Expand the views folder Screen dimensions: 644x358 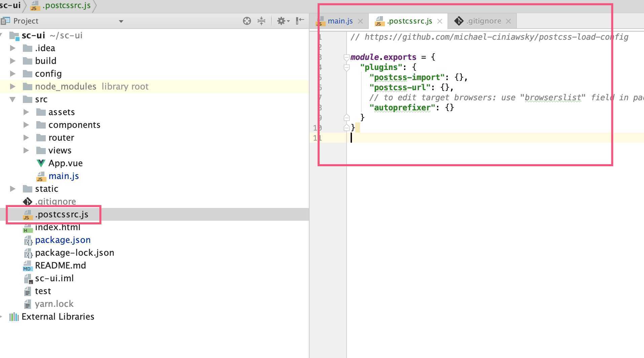[26, 150]
